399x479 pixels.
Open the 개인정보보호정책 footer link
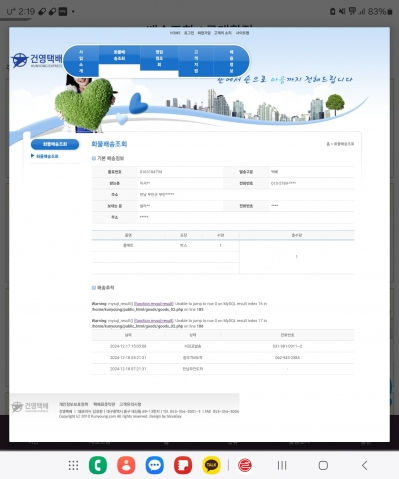click(x=73, y=404)
